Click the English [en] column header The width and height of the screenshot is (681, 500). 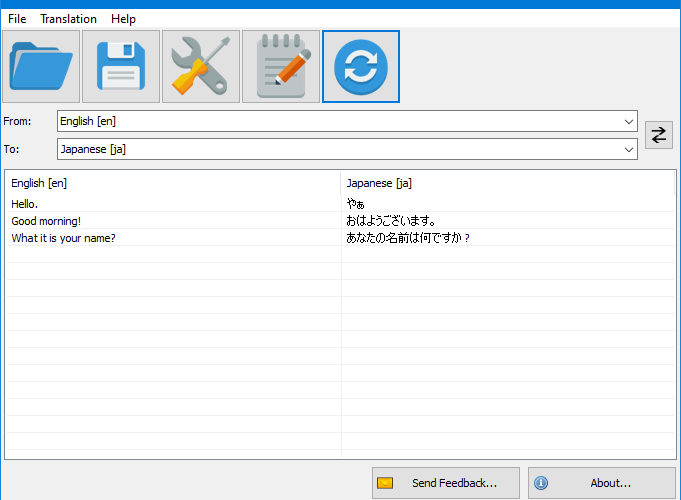(x=173, y=183)
